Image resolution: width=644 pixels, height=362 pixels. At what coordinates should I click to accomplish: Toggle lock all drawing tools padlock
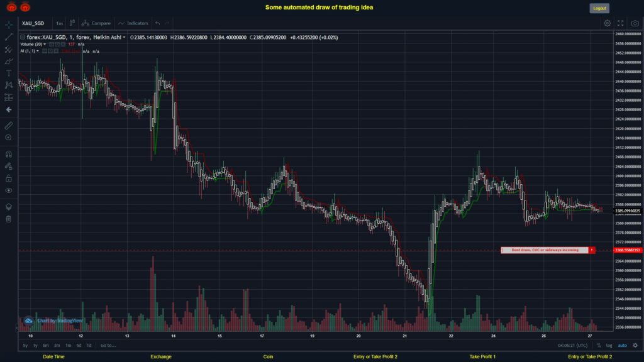(x=9, y=178)
